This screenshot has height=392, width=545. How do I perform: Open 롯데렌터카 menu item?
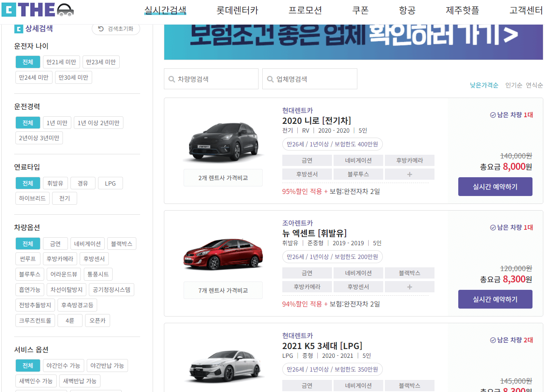click(237, 10)
